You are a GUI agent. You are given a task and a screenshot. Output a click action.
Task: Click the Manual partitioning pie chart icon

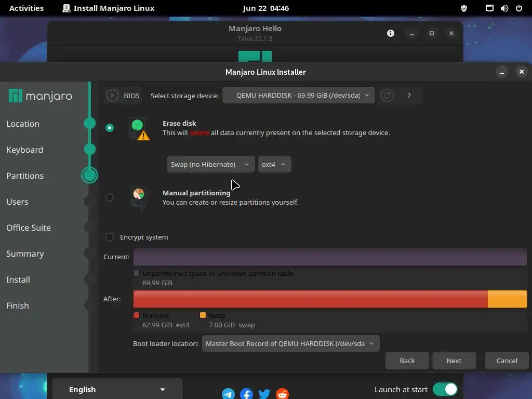point(139,197)
